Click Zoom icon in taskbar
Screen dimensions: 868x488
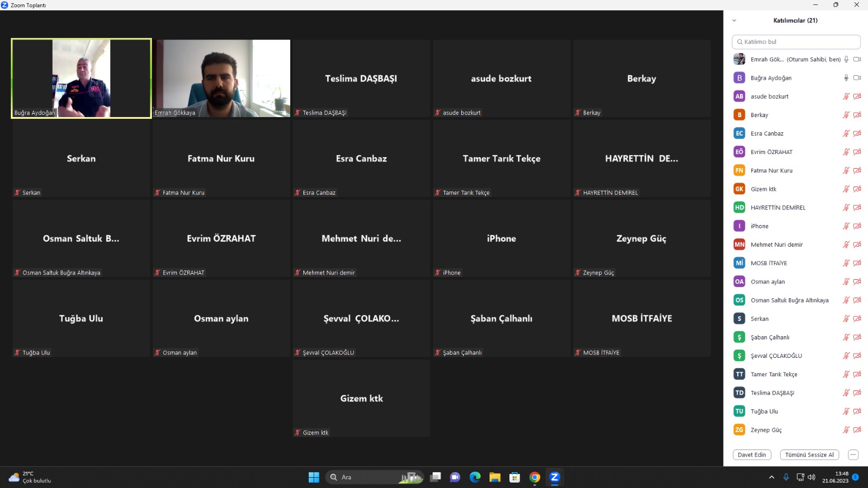click(554, 477)
